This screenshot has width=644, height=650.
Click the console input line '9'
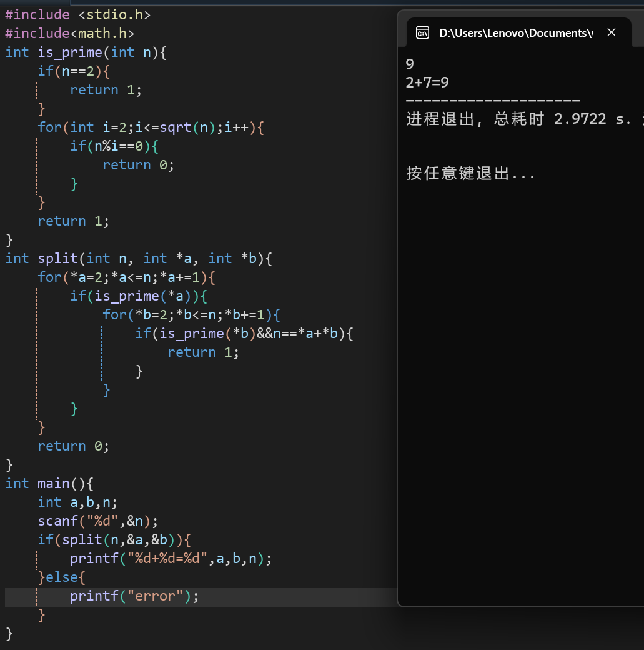tap(410, 64)
